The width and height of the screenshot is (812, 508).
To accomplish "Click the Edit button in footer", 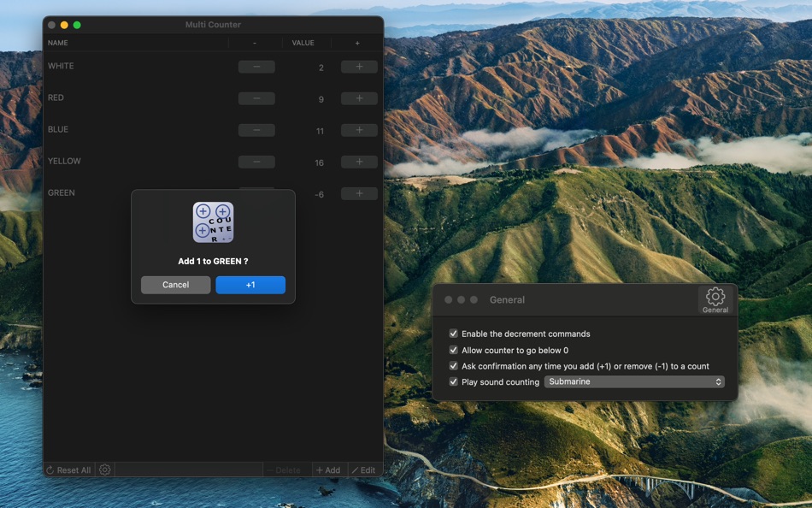I will pos(364,470).
